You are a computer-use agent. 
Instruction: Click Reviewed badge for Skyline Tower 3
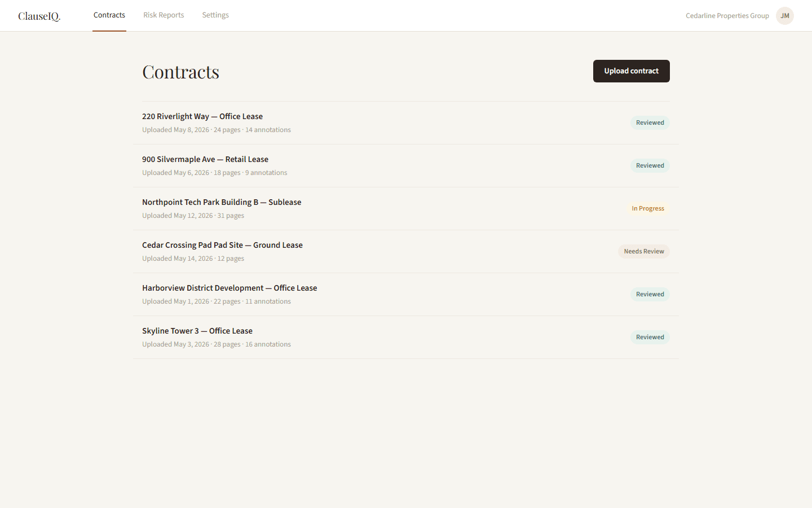650,337
